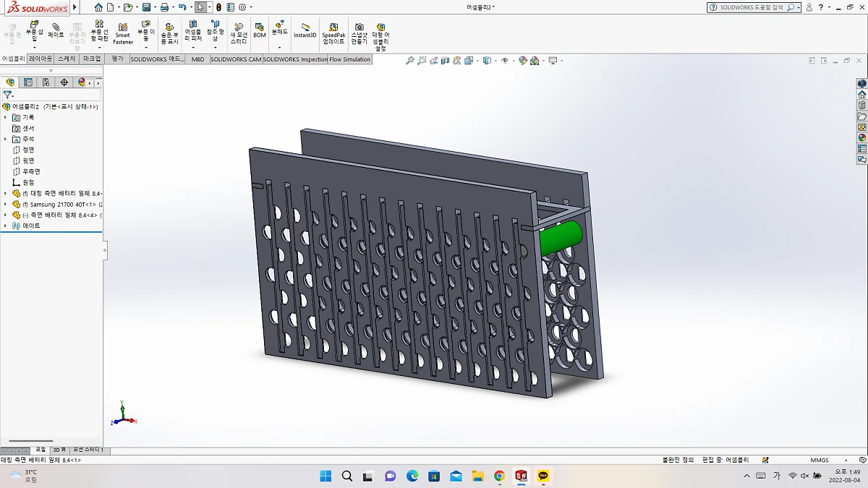Viewport: 868px width, 488px height.
Task: Open File Explorer folder icon in task pane
Action: pos(861,116)
